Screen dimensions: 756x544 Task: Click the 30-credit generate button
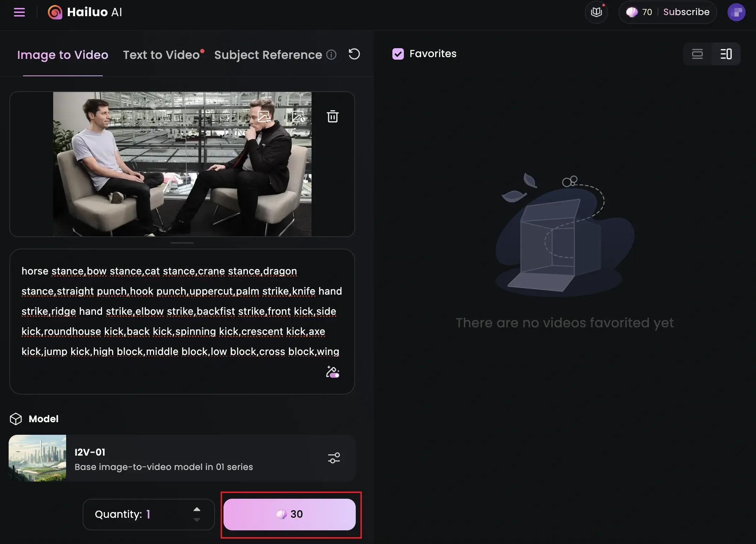pos(290,514)
